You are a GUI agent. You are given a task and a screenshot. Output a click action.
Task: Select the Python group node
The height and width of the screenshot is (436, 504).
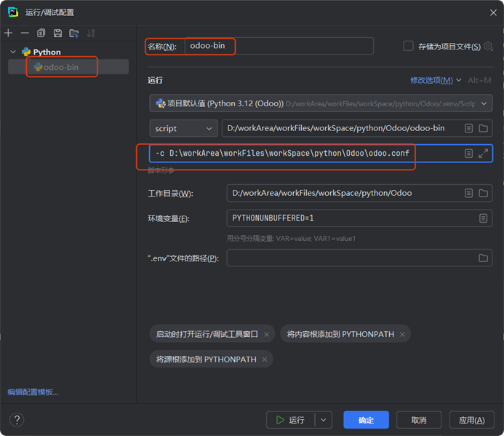tap(41, 52)
